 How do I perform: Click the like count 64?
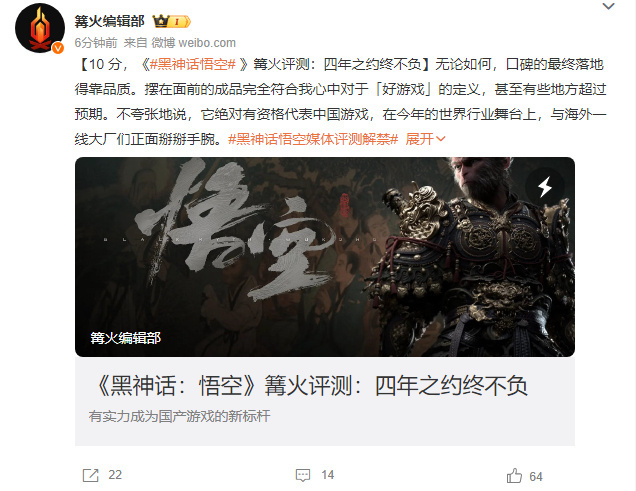[536, 476]
